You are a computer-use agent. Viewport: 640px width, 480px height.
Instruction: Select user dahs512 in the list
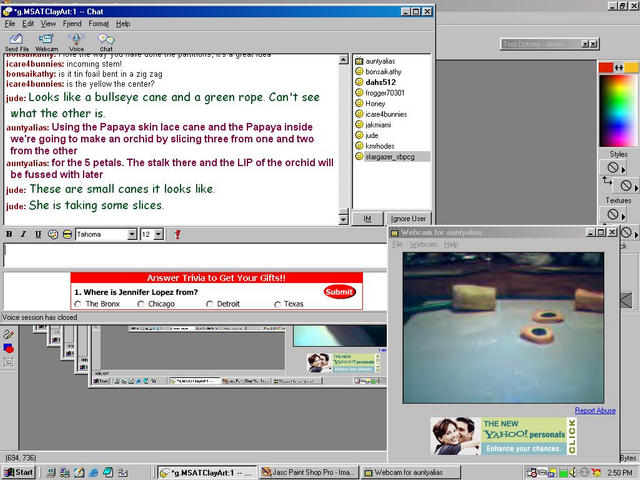click(380, 82)
